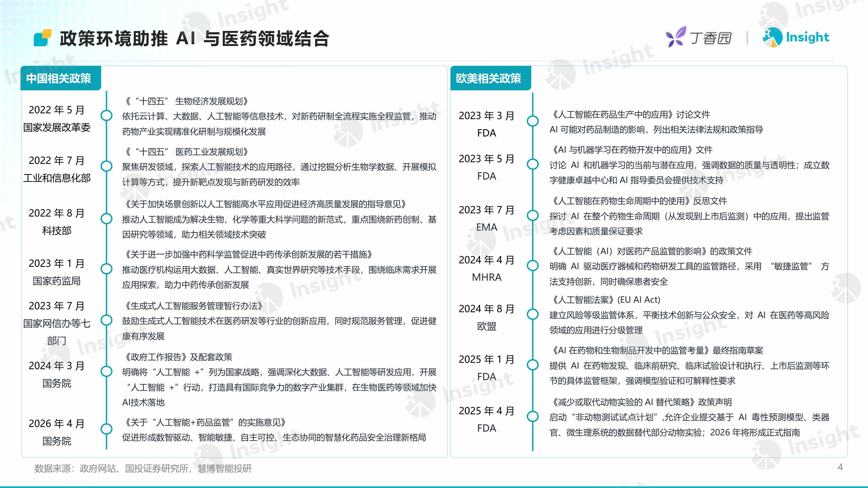The width and height of the screenshot is (868, 488).
Task: Click 《"十四五" 医药工业发展规划》 title
Action: (x=186, y=151)
